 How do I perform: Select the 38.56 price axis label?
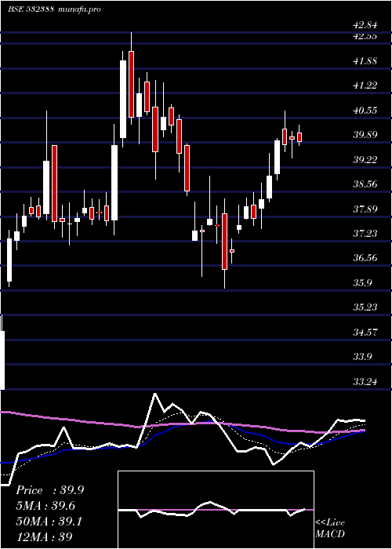[x=365, y=184]
